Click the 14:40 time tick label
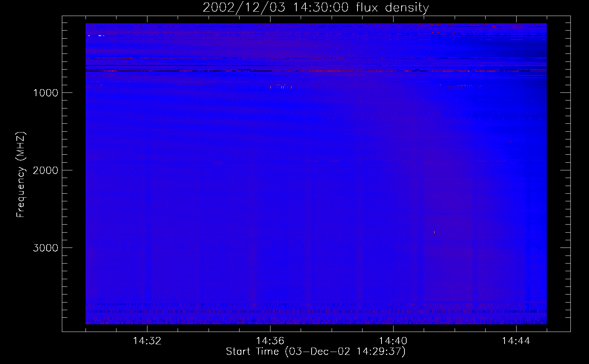This screenshot has width=589, height=364. tap(393, 341)
